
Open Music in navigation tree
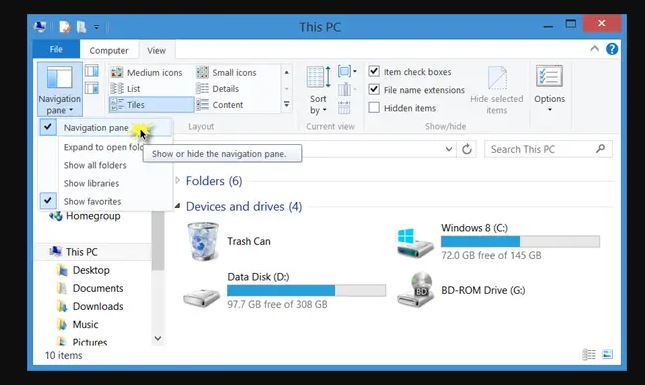pyautogui.click(x=78, y=325)
